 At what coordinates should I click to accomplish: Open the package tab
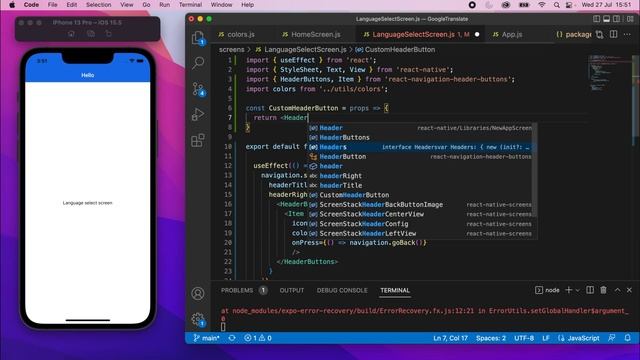573,34
